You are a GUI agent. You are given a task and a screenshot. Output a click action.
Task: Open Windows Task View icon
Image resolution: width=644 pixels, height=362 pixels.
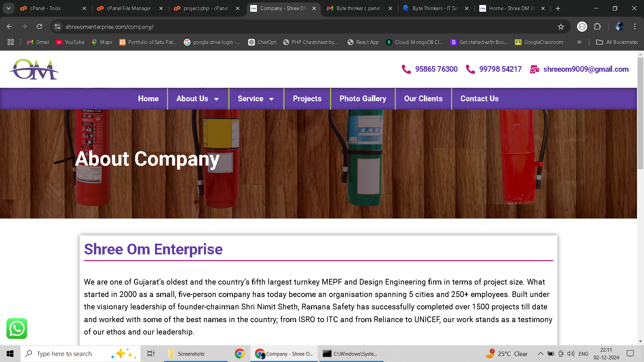click(151, 354)
